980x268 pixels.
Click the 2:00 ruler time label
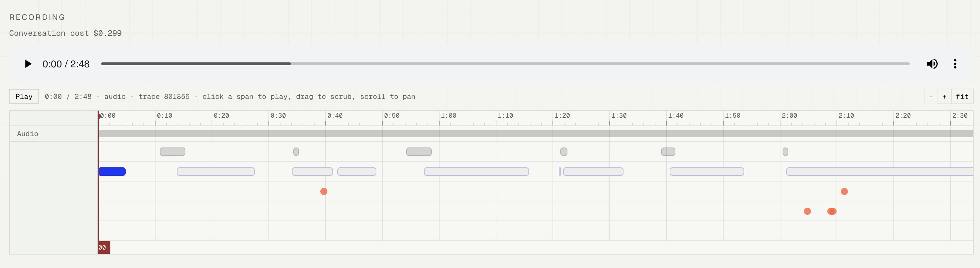click(x=789, y=116)
